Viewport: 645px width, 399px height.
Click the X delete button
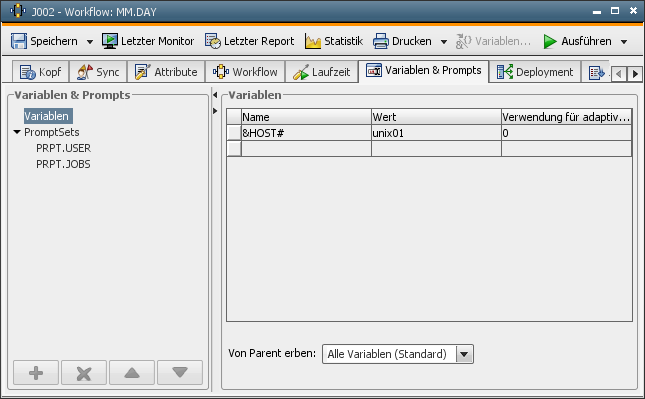coord(84,373)
